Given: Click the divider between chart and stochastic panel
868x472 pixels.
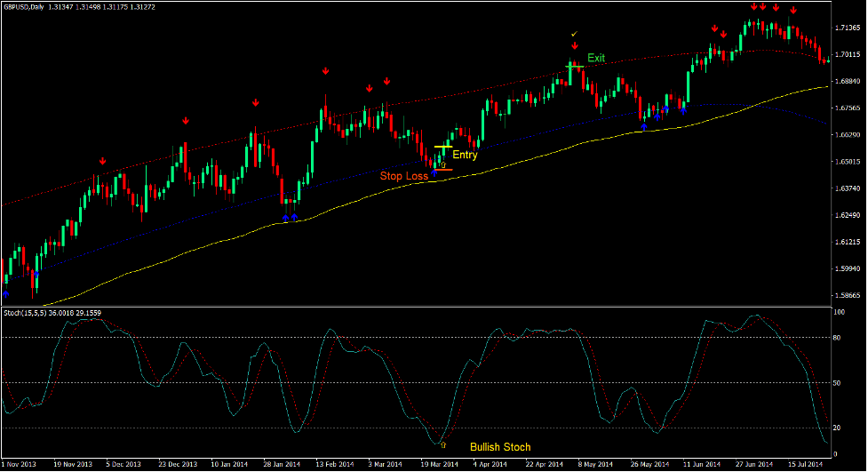Looking at the screenshot, I should point(418,308).
